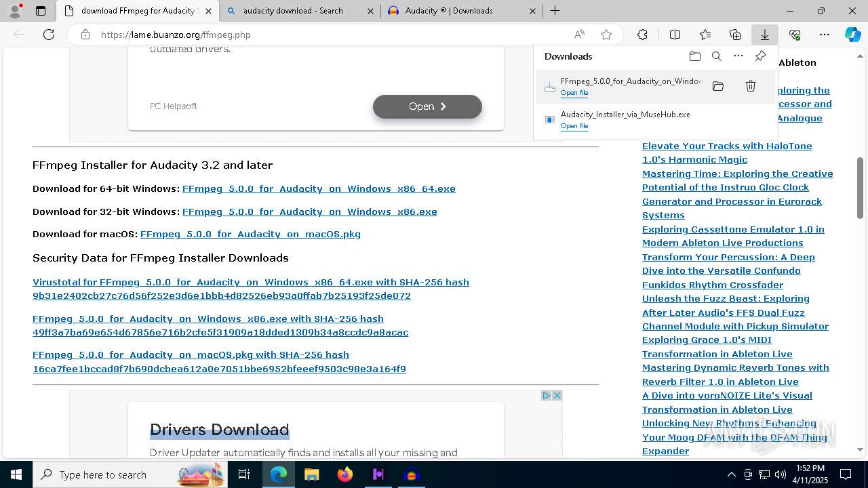Open Mastering Dynamic Reverb Tones article
The height and width of the screenshot is (488, 868).
[736, 375]
